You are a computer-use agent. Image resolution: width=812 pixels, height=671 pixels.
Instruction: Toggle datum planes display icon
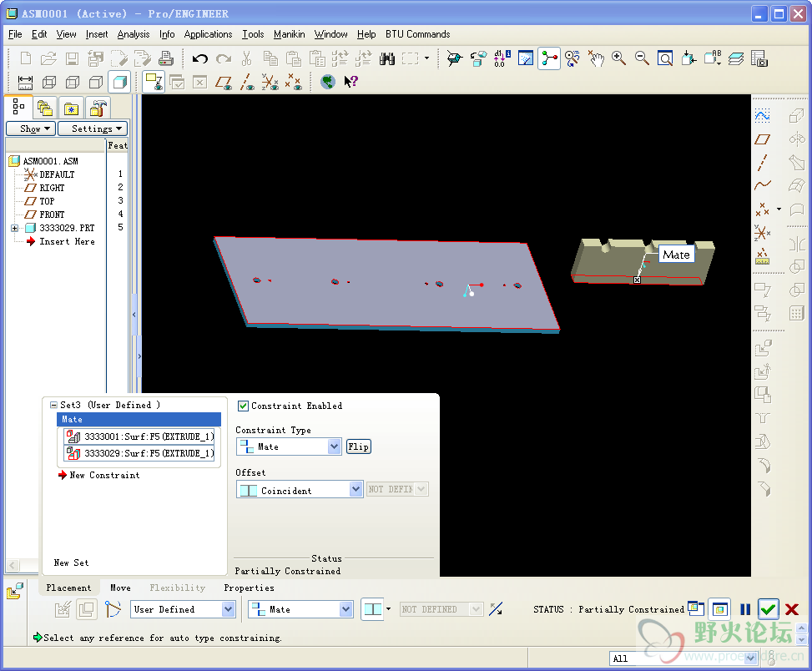224,82
